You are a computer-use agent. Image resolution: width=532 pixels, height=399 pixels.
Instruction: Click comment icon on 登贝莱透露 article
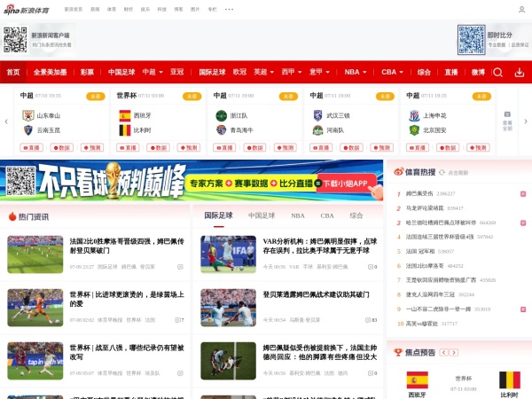(x=368, y=320)
